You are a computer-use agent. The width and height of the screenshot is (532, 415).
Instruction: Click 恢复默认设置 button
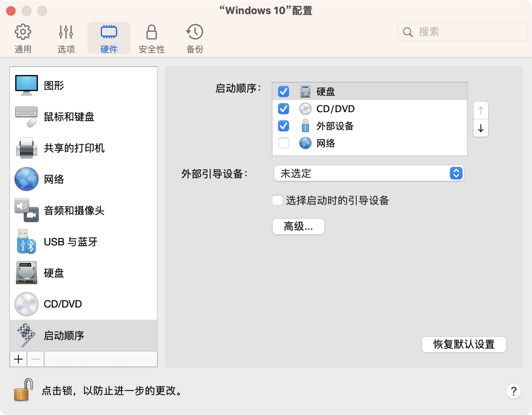464,344
